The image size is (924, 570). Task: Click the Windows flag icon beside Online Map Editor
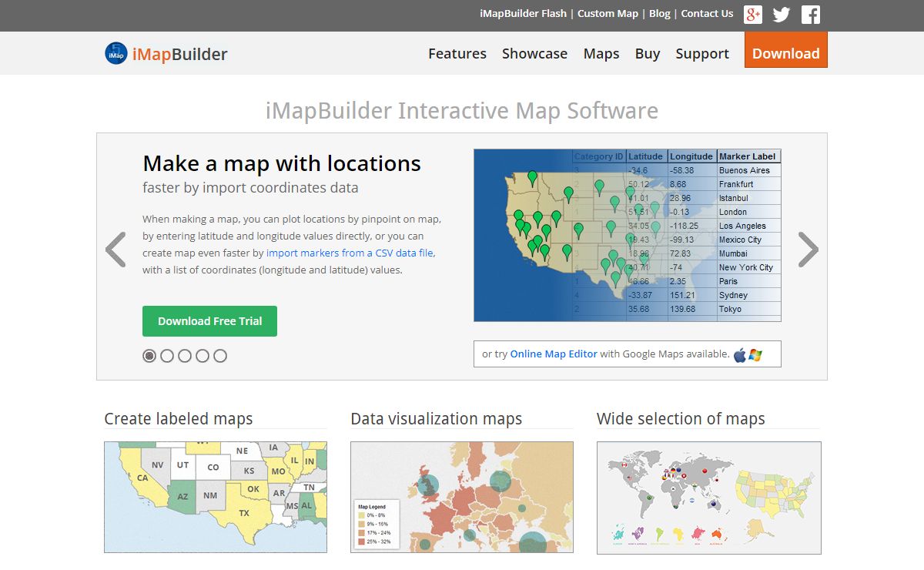point(755,354)
